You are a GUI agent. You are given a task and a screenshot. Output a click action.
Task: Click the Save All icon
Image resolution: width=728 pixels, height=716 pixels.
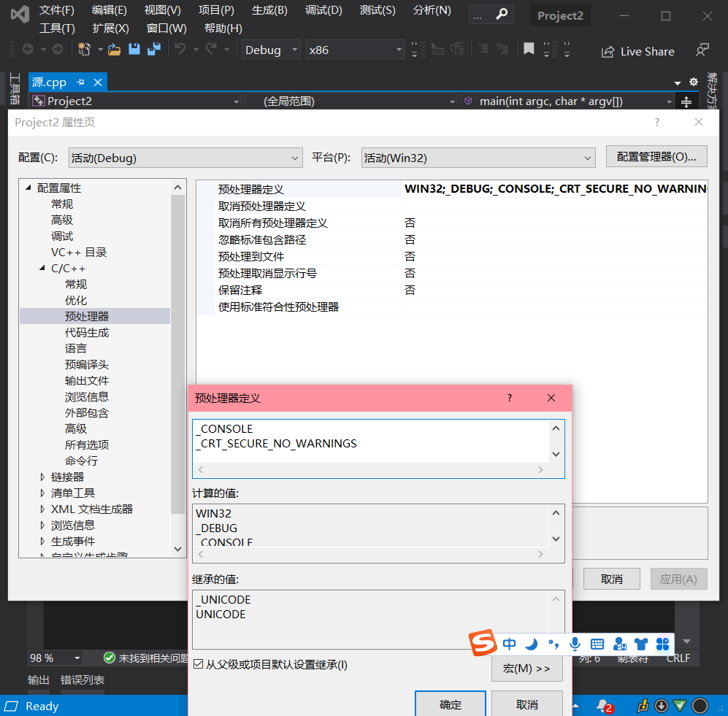(154, 49)
